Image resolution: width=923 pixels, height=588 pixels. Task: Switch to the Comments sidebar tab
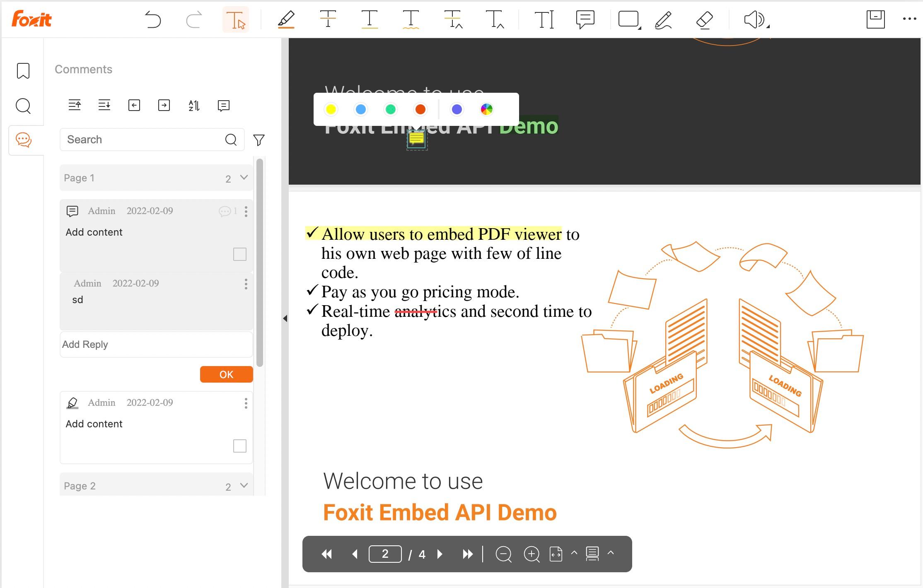point(24,140)
